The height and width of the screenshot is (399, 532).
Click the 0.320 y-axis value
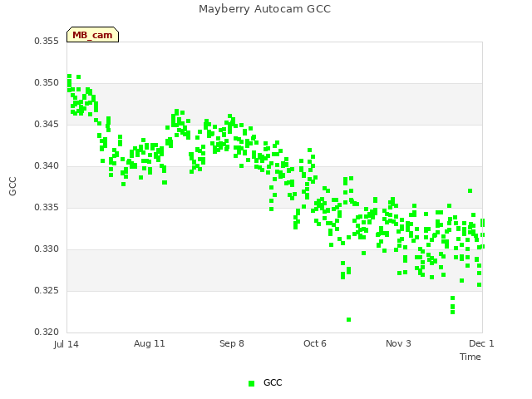pos(47,332)
